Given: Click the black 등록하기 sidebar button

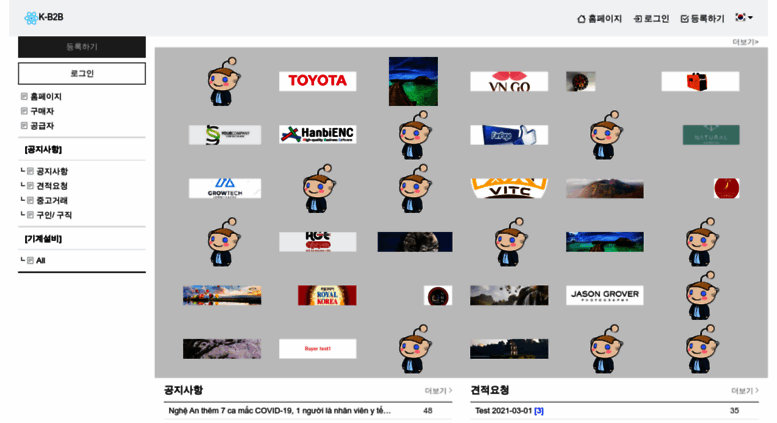Looking at the screenshot, I should click(82, 47).
